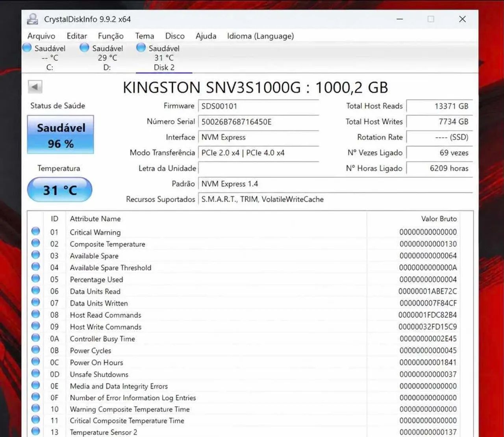The image size is (504, 437).
Task: Open the Função menu
Action: 111,36
